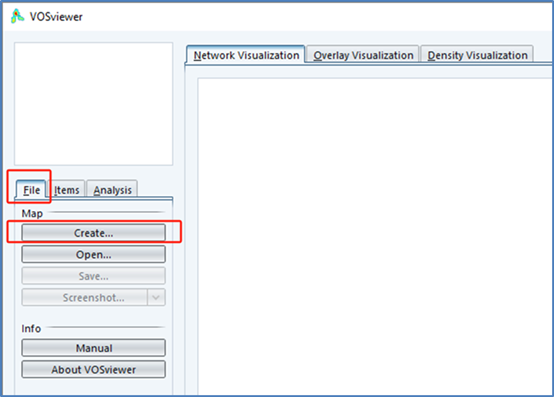Click the Screenshot... button
The width and height of the screenshot is (554, 397).
(85, 297)
